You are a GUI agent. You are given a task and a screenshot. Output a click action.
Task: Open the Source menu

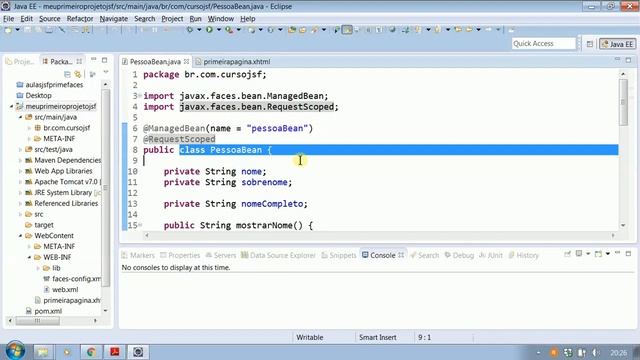[x=49, y=19]
